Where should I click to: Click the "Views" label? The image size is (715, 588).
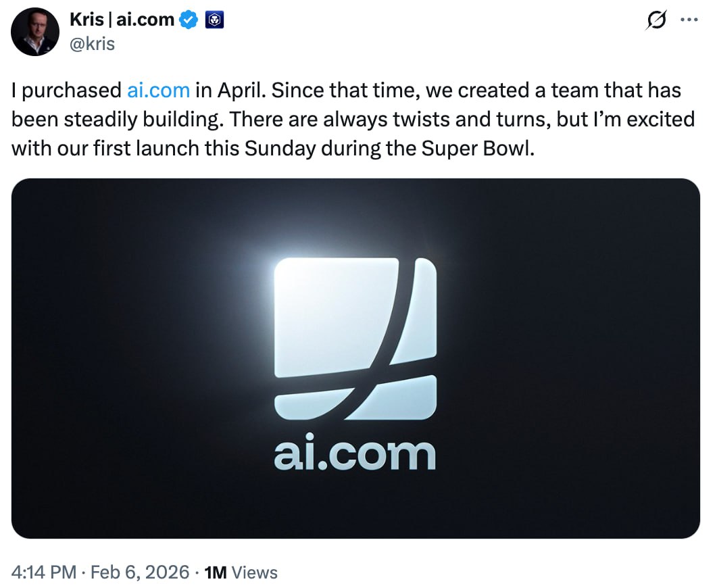point(254,572)
